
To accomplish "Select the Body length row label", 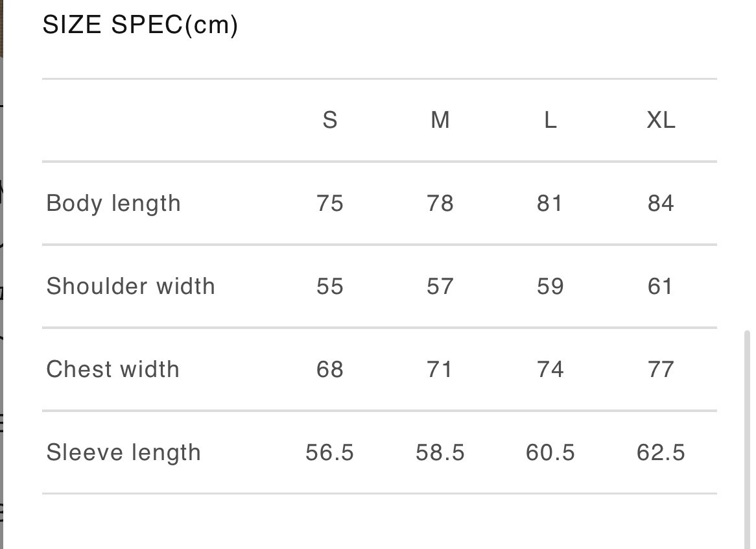I will point(113,203).
